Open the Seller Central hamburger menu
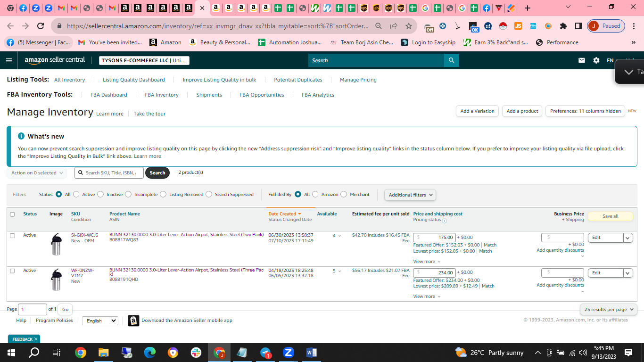The height and width of the screenshot is (362, 644). tap(9, 60)
